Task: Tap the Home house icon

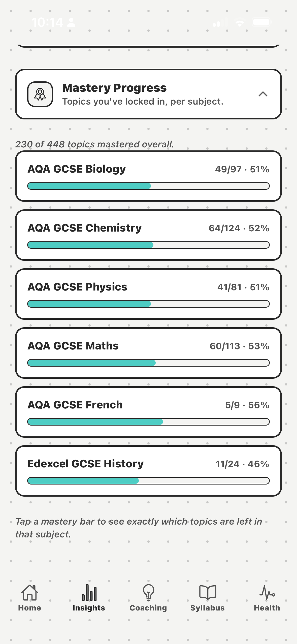Action: (30, 593)
